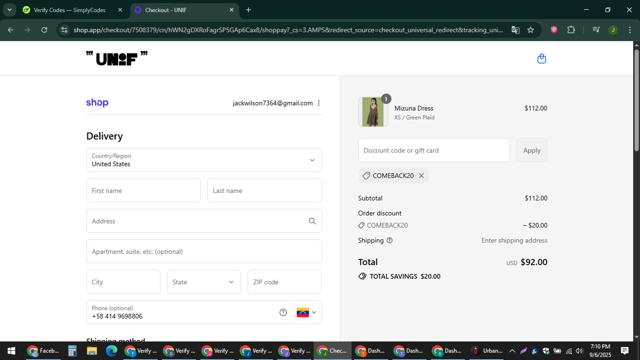The height and width of the screenshot is (360, 640).
Task: Open the Urban... taskbar window
Action: click(x=487, y=351)
